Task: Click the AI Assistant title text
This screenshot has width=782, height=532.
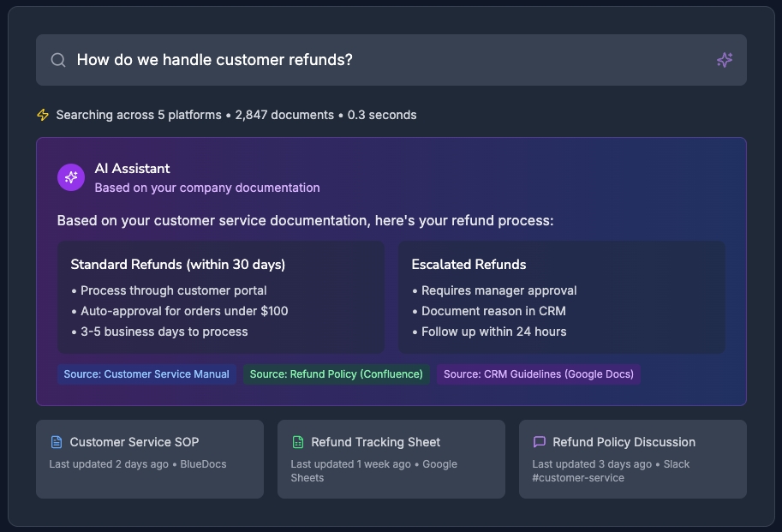Action: pos(132,169)
